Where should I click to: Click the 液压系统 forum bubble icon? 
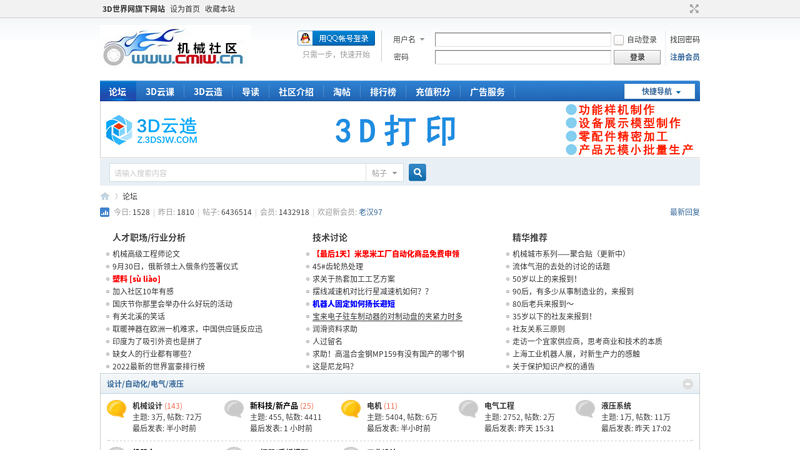tap(585, 409)
